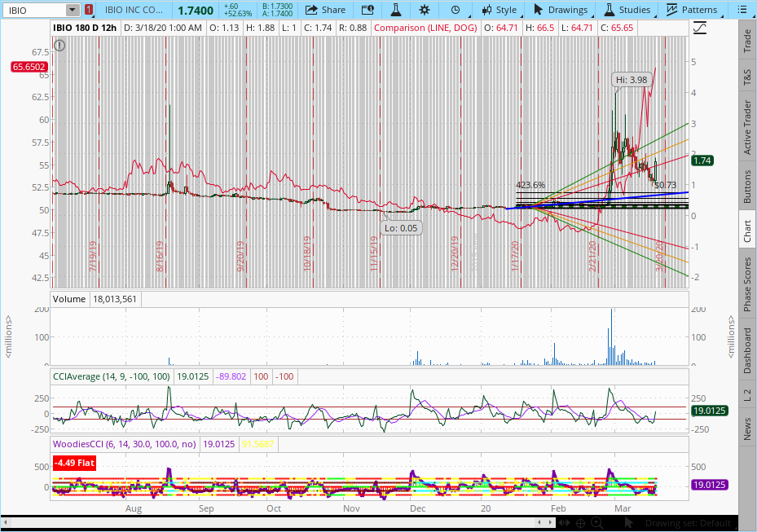Open the flask Edit Studies icon
The width and height of the screenshot is (757, 532).
click(396, 10)
